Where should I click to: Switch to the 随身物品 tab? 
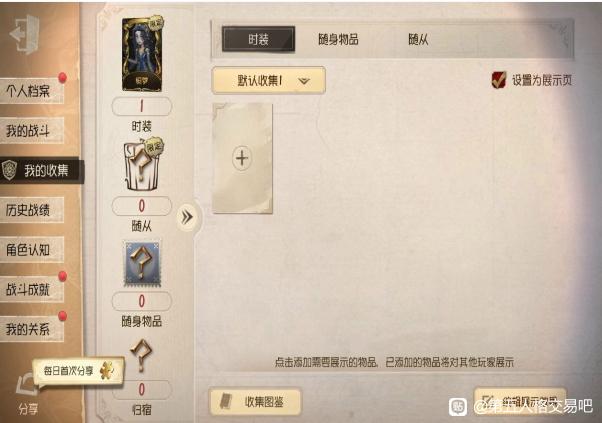(338, 39)
